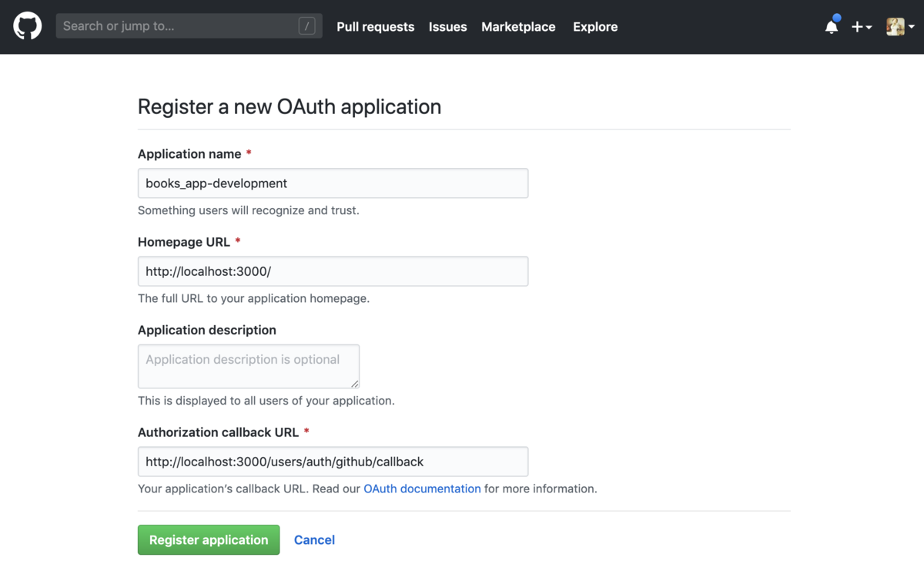Open the OAuth documentation link
This screenshot has height=571, width=924.
422,489
